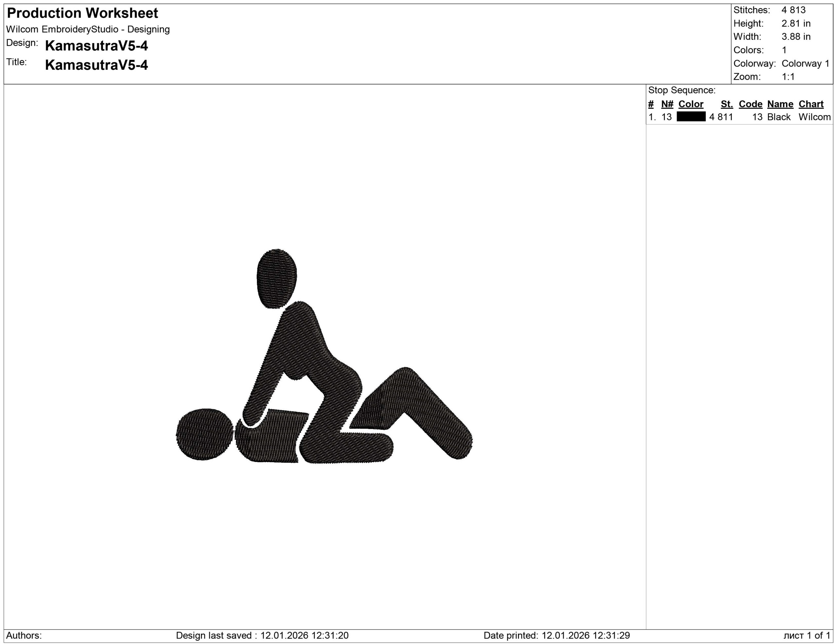837x644 pixels.
Task: Click the Chart column header
Action: (x=811, y=104)
